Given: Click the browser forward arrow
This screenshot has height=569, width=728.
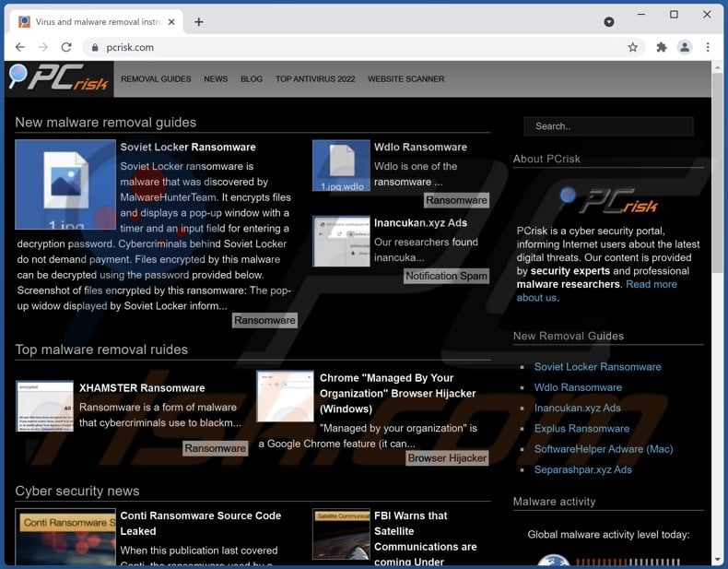Looking at the screenshot, I should [43, 47].
